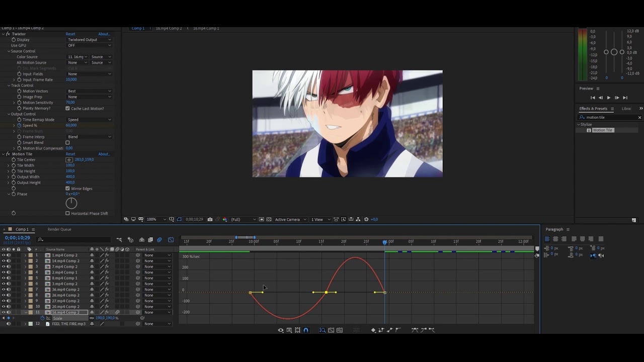Click Draft 3D icon in timeline
Image resolution: width=644 pixels, height=362 pixels.
[x=130, y=240]
